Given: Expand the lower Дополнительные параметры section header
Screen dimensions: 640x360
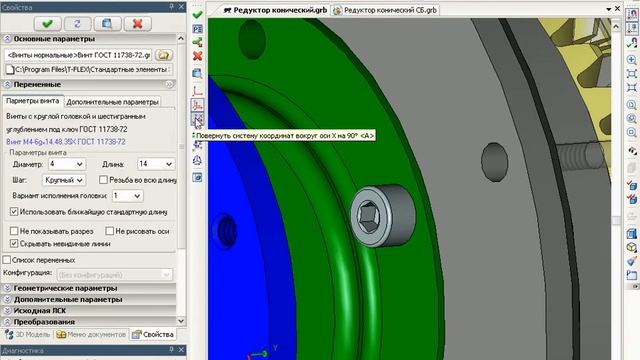Looking at the screenshot, I should point(7,300).
